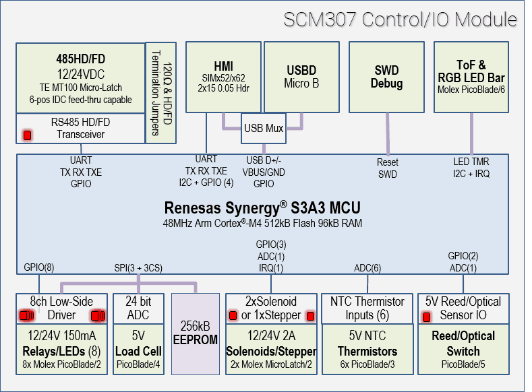
Task: Click the 'SPI(3 + 3CS)' label
Action: tap(138, 267)
